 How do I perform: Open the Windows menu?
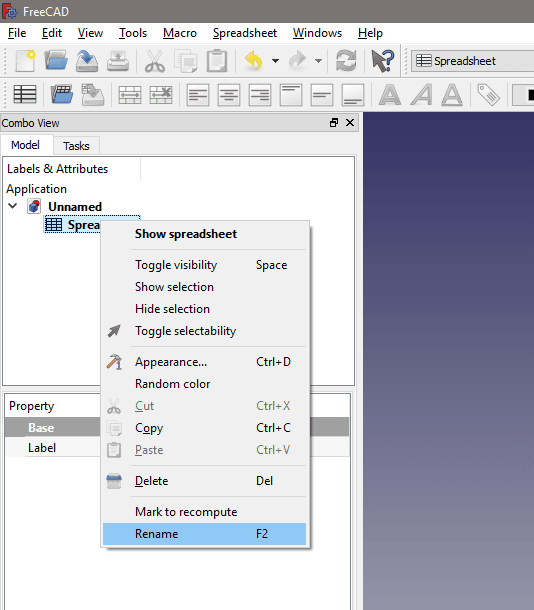point(317,33)
